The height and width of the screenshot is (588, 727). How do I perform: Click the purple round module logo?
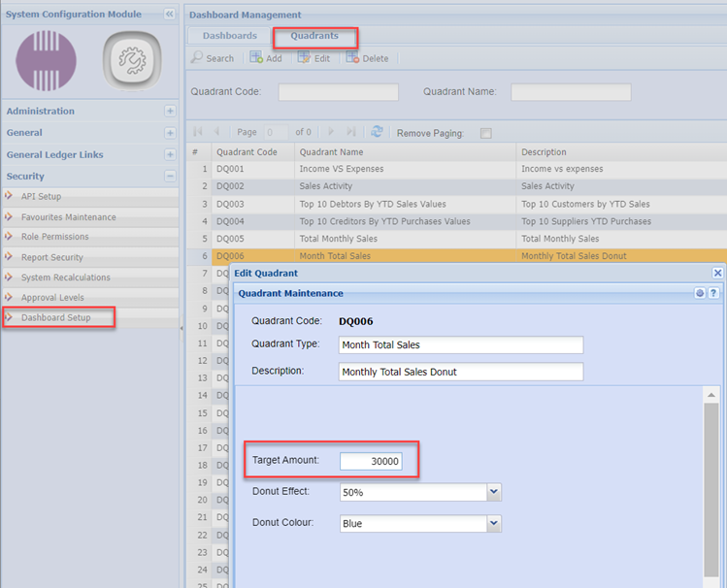pos(46,62)
